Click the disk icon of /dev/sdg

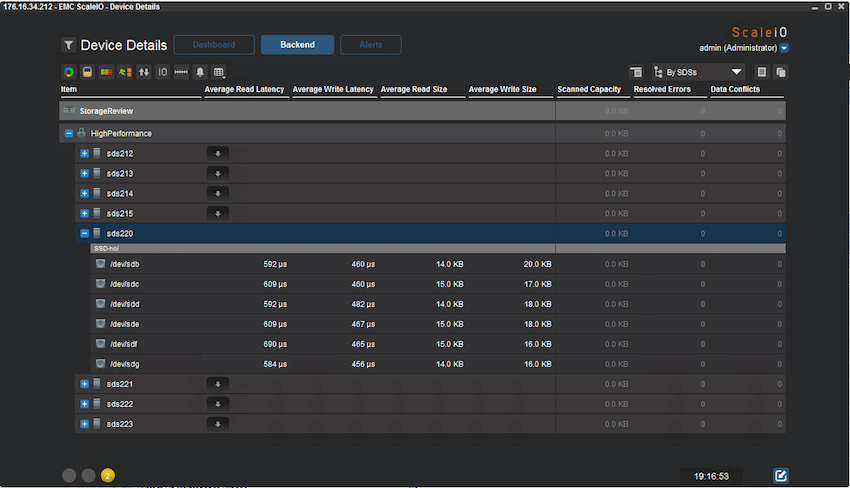(100, 363)
